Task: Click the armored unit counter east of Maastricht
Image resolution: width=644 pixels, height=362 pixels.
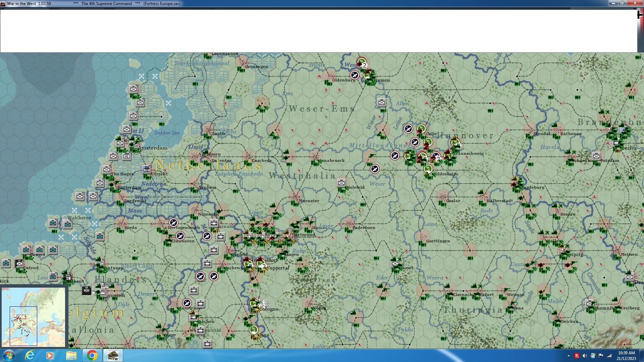Action: 201,304
